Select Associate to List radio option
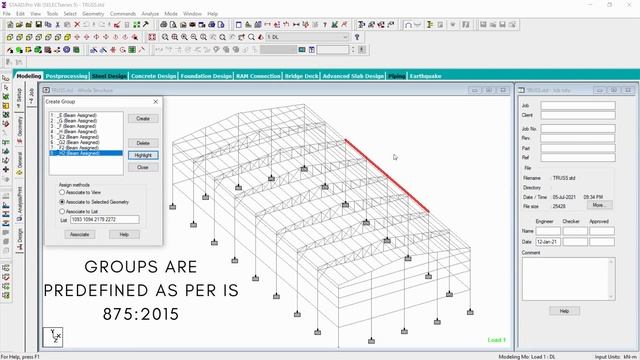Viewport: 640px width, 360px height. tap(62, 211)
